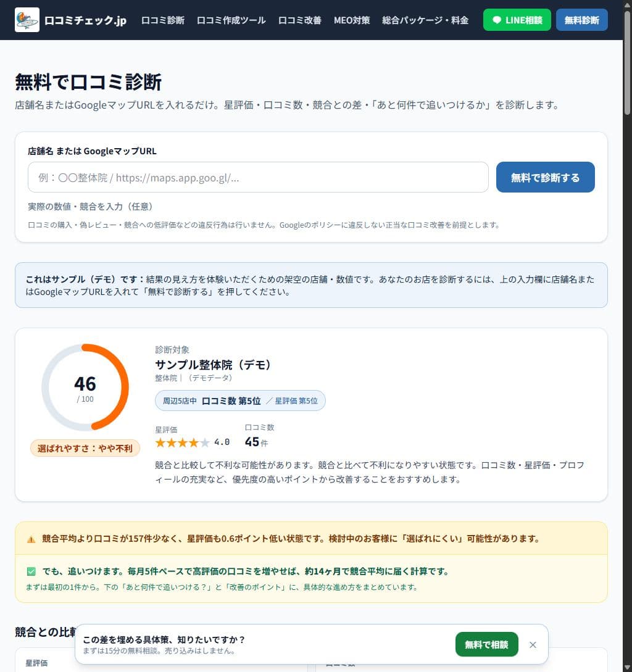Click the warning triangle icon in alert
The image size is (632, 672).
[31, 539]
